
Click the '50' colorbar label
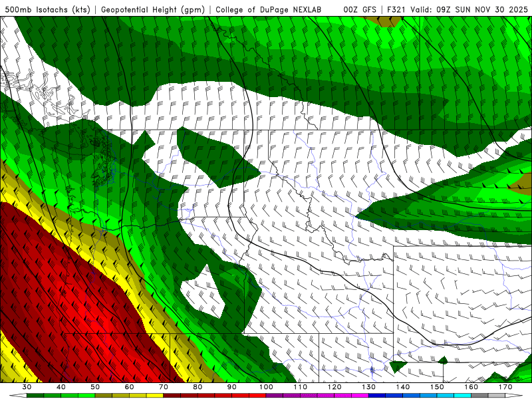[x=95, y=387]
